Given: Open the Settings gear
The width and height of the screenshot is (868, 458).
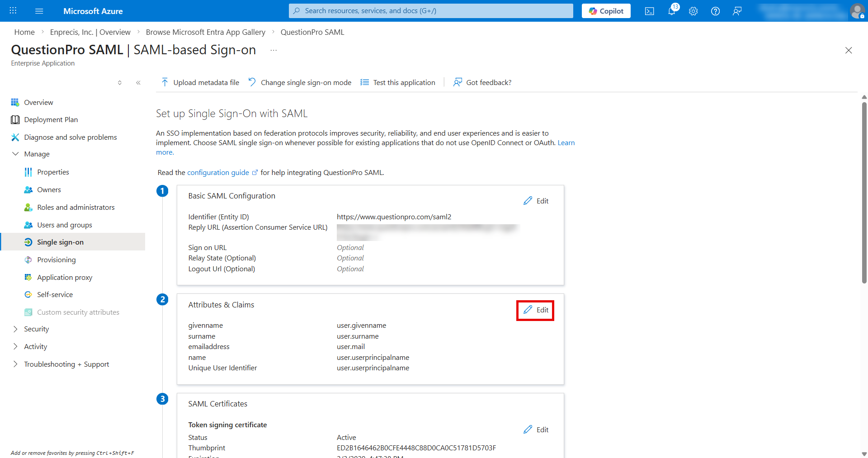Looking at the screenshot, I should tap(693, 11).
